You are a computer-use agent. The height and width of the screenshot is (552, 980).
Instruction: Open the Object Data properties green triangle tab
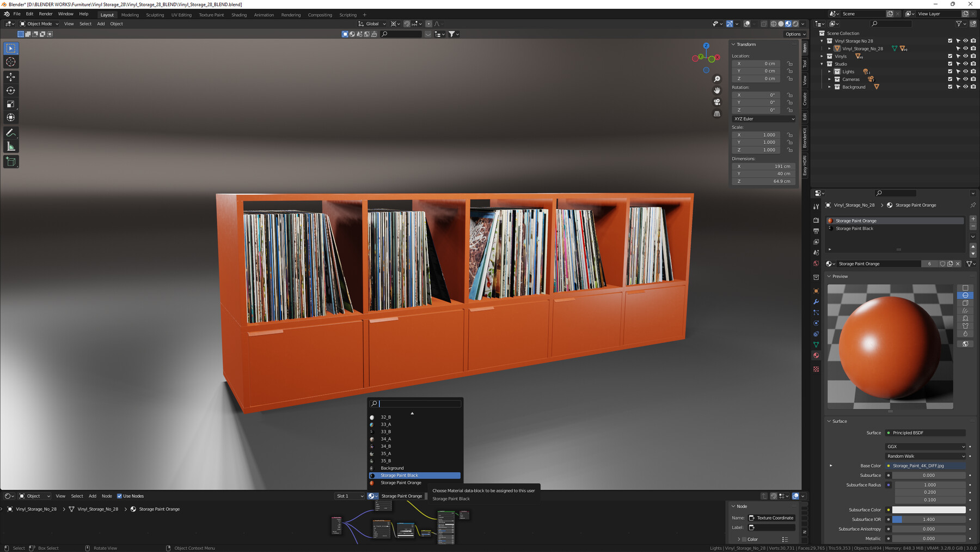(x=816, y=344)
